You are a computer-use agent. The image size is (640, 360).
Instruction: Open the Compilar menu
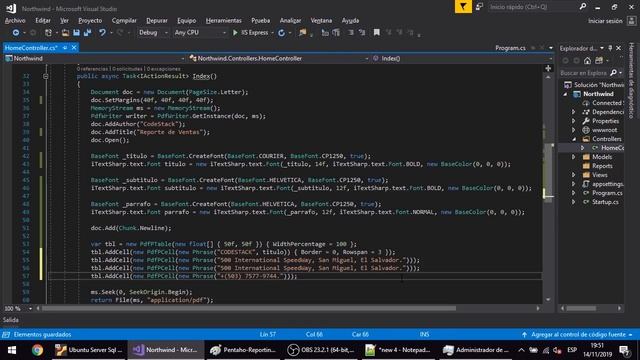coord(124,20)
